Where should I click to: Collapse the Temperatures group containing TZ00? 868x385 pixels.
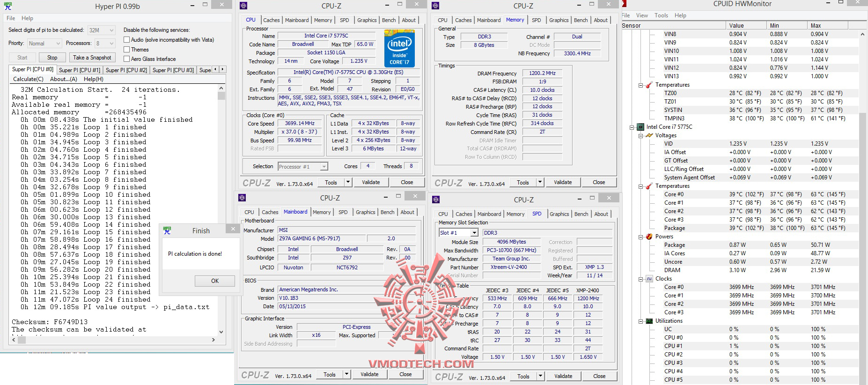coord(640,85)
